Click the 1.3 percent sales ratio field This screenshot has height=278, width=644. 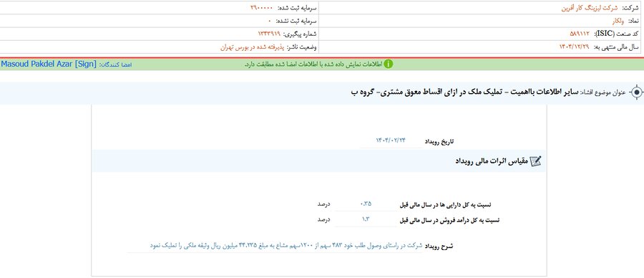click(366, 219)
